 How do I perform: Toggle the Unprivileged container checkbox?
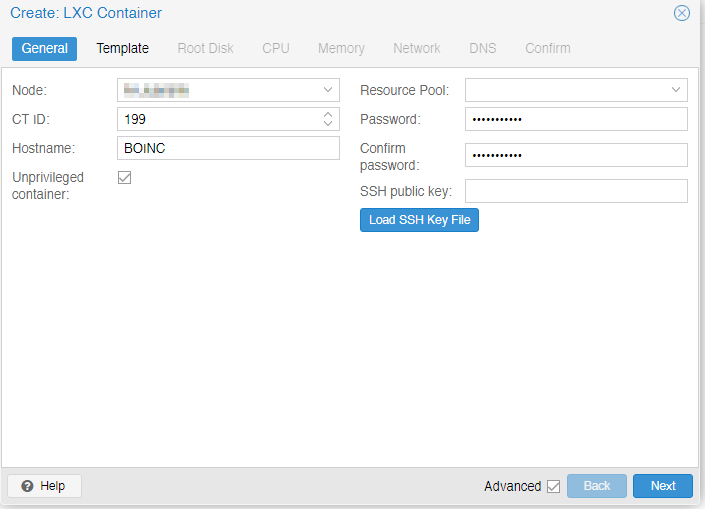click(x=125, y=178)
